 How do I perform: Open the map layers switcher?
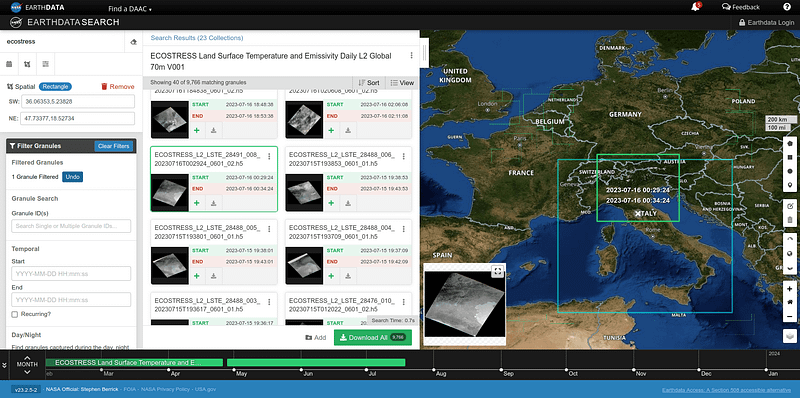790,336
